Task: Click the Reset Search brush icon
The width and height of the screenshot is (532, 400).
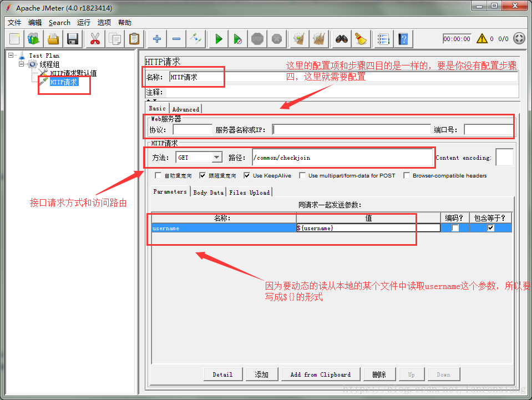Action: [361, 39]
